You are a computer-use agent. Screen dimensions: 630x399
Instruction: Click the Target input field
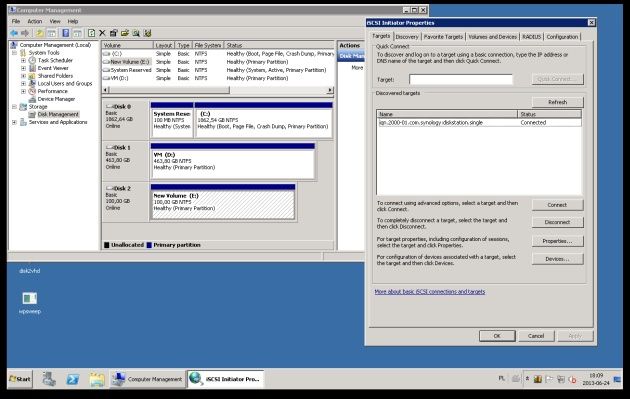click(461, 80)
